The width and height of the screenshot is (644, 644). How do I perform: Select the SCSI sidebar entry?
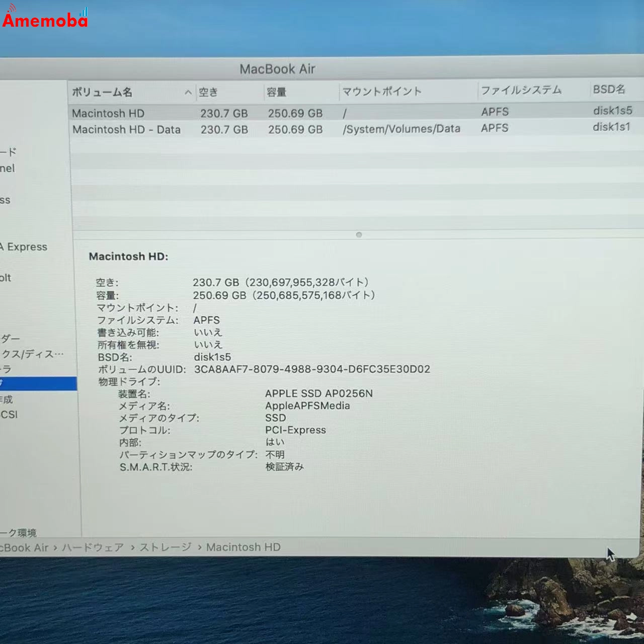[x=10, y=414]
